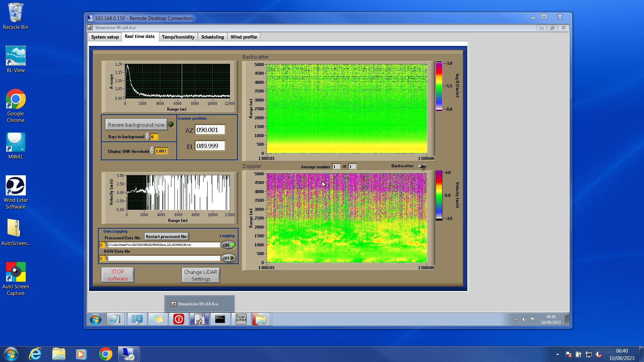The height and width of the screenshot is (362, 644).
Task: Click the Velocity color scale bar
Action: pyautogui.click(x=439, y=195)
